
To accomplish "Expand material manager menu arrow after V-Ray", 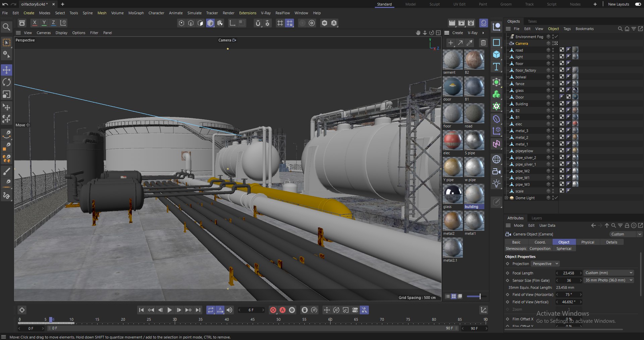I will click(483, 33).
